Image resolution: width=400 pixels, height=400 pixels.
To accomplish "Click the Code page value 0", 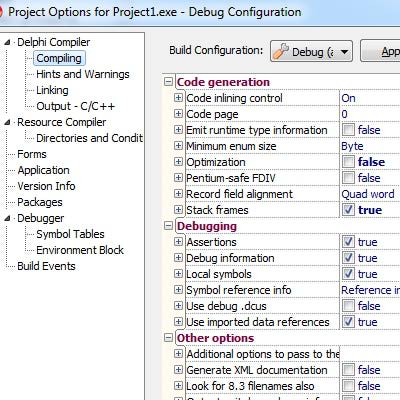I will click(x=344, y=114).
